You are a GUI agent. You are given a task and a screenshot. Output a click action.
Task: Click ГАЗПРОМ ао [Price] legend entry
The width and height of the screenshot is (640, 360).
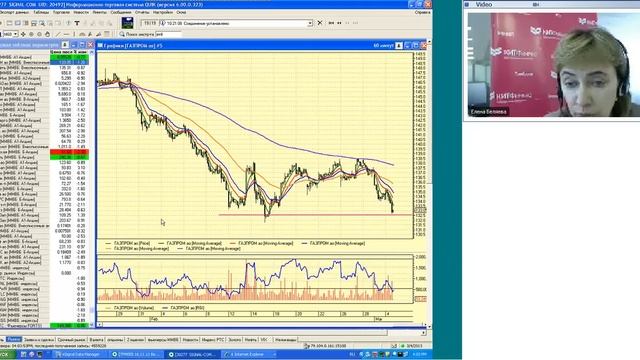(128, 243)
